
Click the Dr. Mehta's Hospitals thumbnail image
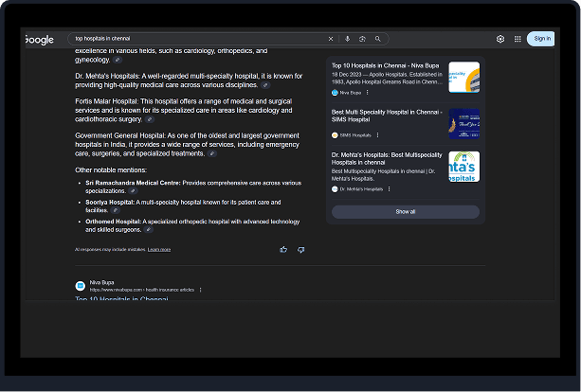(x=463, y=167)
